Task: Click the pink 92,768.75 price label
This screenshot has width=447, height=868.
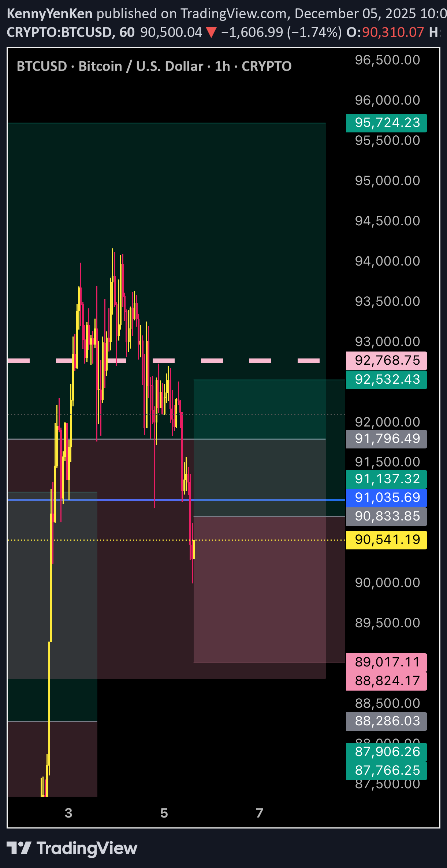Action: [387, 361]
